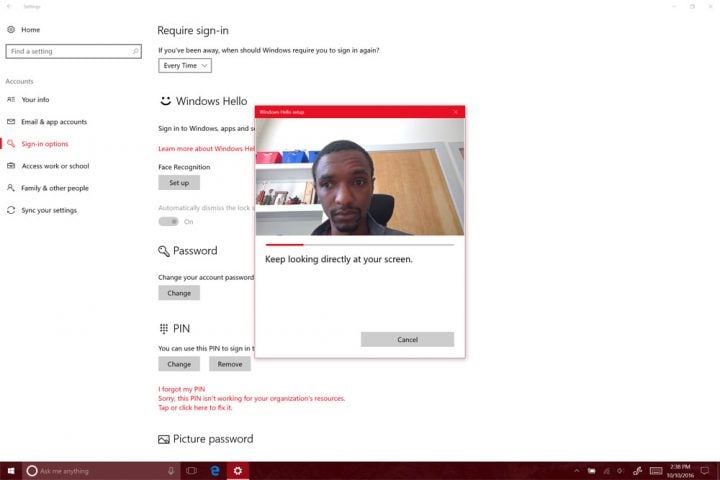Open Home in Settings sidebar
Image resolution: width=720 pixels, height=480 pixels.
[x=24, y=29]
